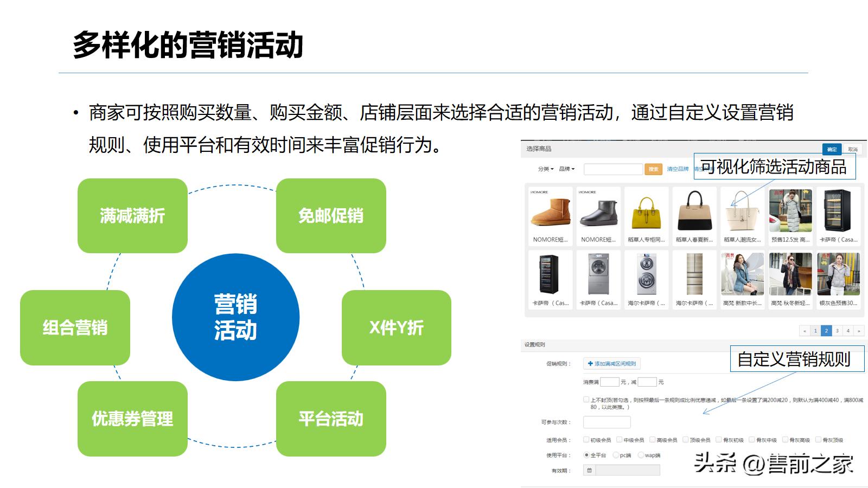Viewport: 868px width, 488px height.
Task: Check the 初级会员 member checkbox
Action: (x=586, y=440)
